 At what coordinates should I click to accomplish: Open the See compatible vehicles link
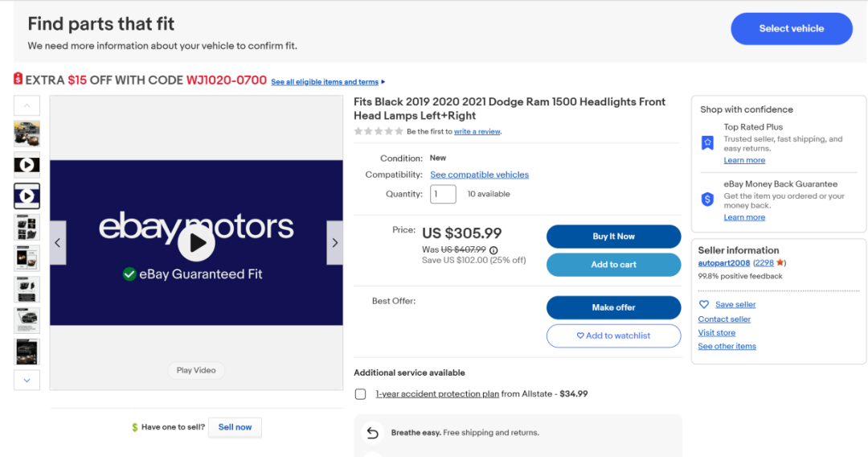tap(479, 175)
